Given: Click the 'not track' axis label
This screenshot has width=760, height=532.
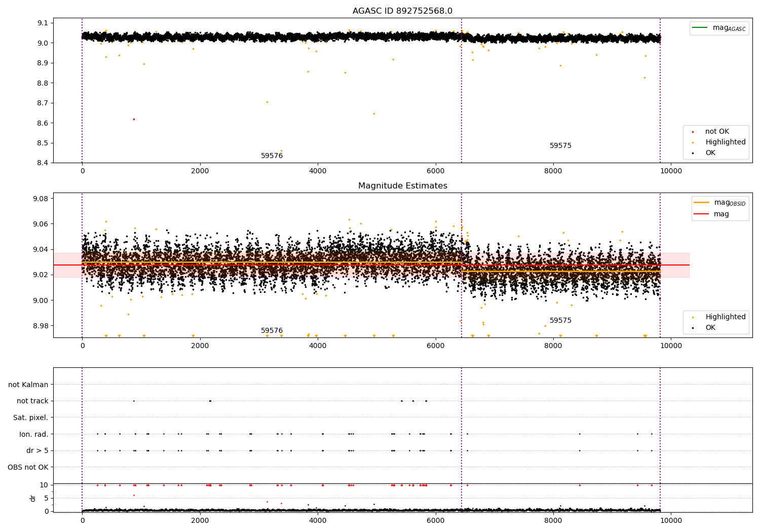Looking at the screenshot, I should pos(32,401).
